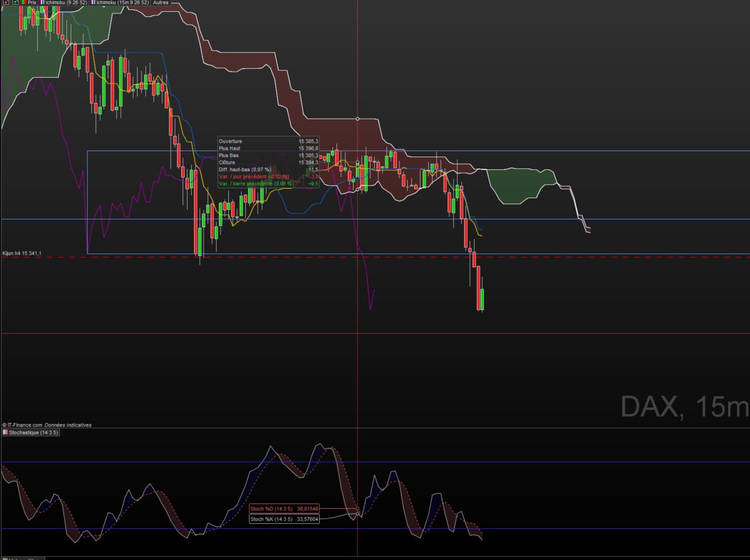Click Var. / jour précédent row in tooltip
The height and width of the screenshot is (560, 750).
268,176
